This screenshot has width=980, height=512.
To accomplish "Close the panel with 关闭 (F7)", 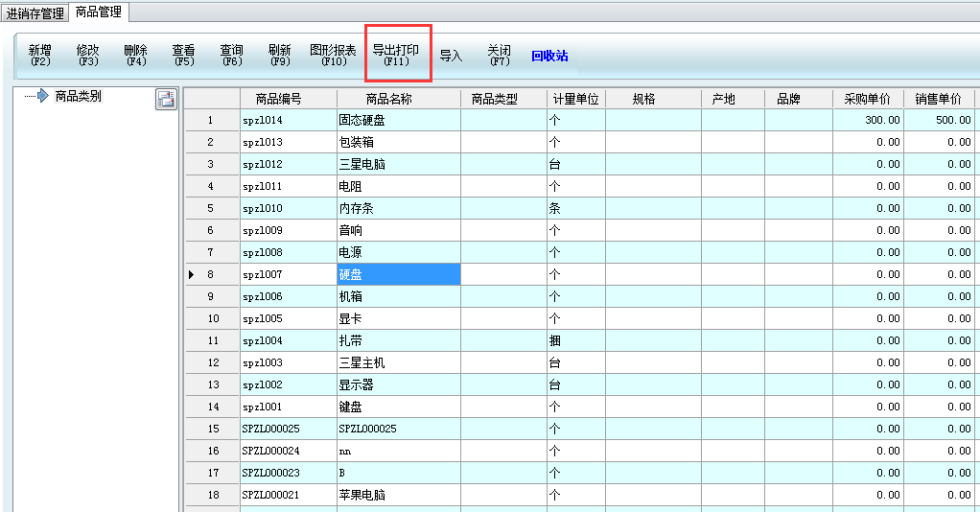I will pyautogui.click(x=499, y=56).
